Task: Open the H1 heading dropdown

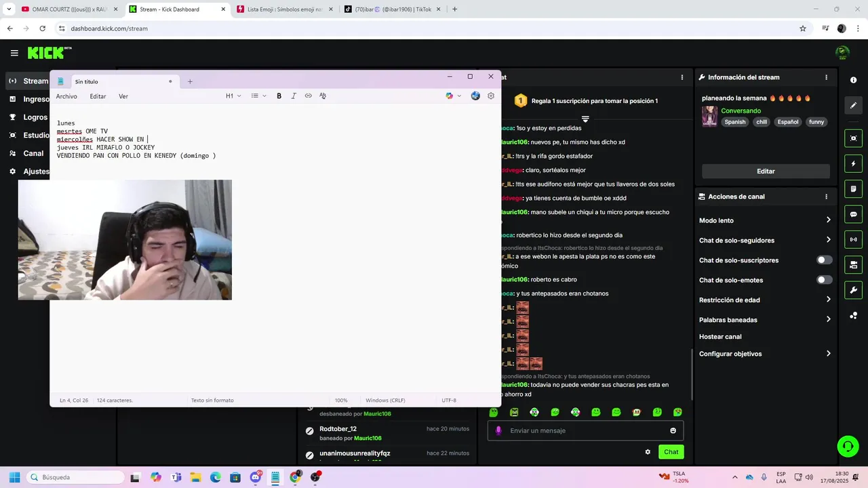Action: click(233, 96)
